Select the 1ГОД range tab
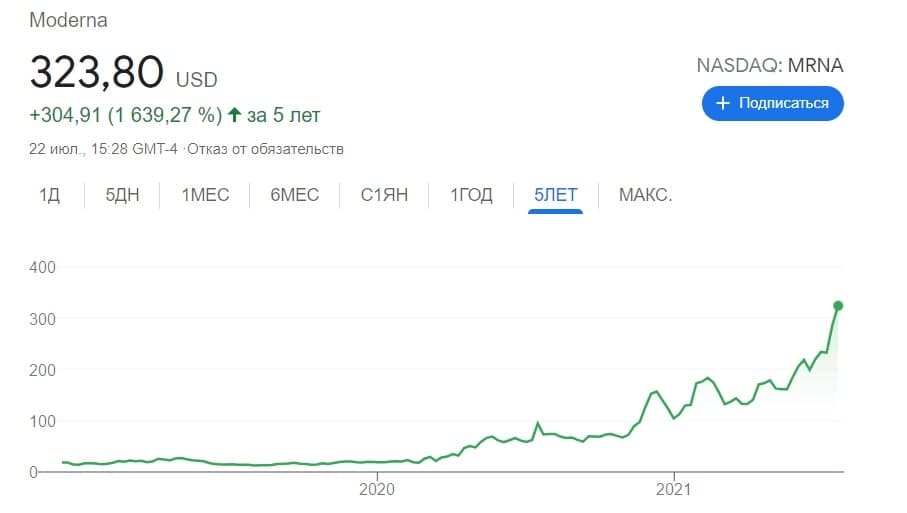907x513 pixels. (471, 195)
